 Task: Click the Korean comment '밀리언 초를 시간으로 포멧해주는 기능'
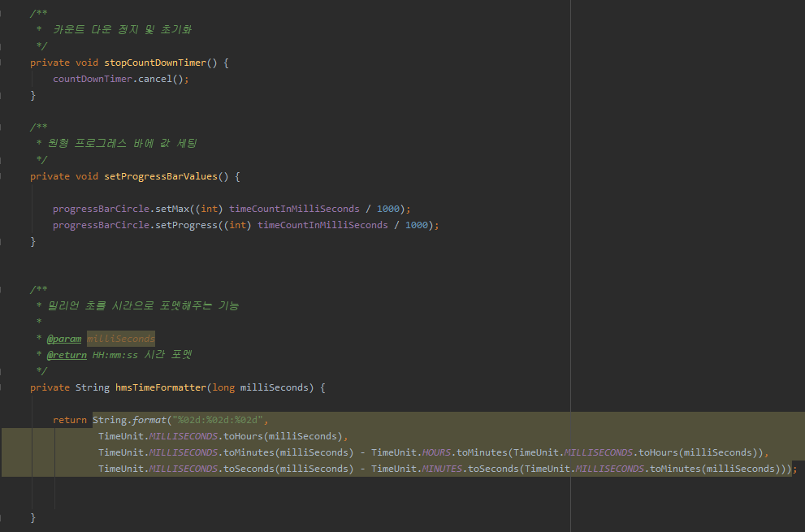pyautogui.click(x=143, y=306)
